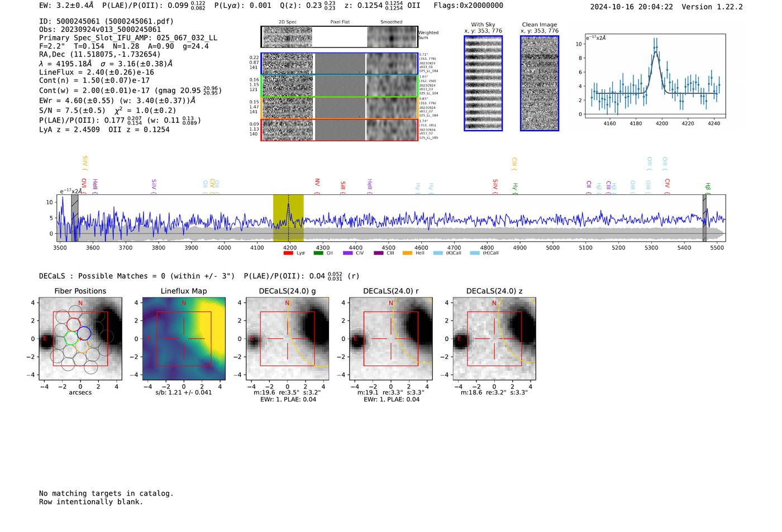Viewport: 782px width, 532px height.
Task: Click the Smoothed column header
Action: 391,22
